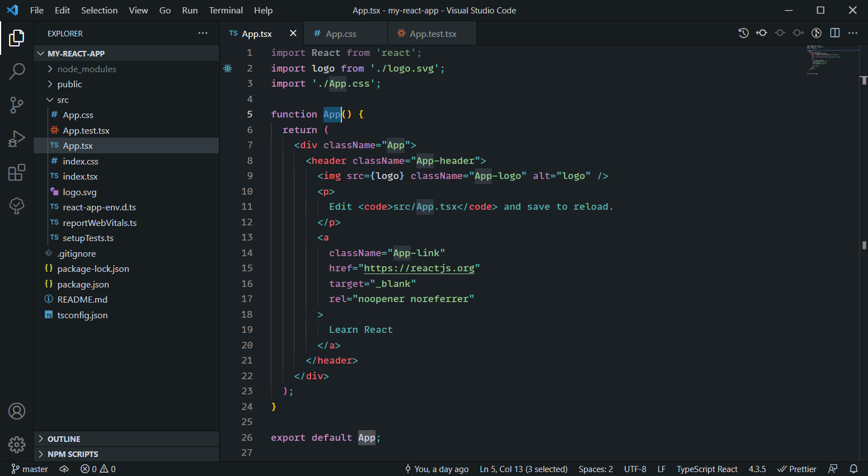
Task: Expand the public folder
Action: (126, 84)
